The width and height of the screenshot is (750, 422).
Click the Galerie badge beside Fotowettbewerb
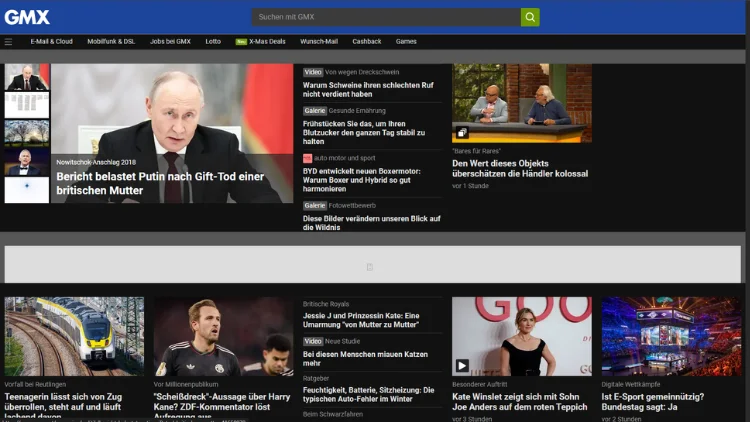point(314,205)
